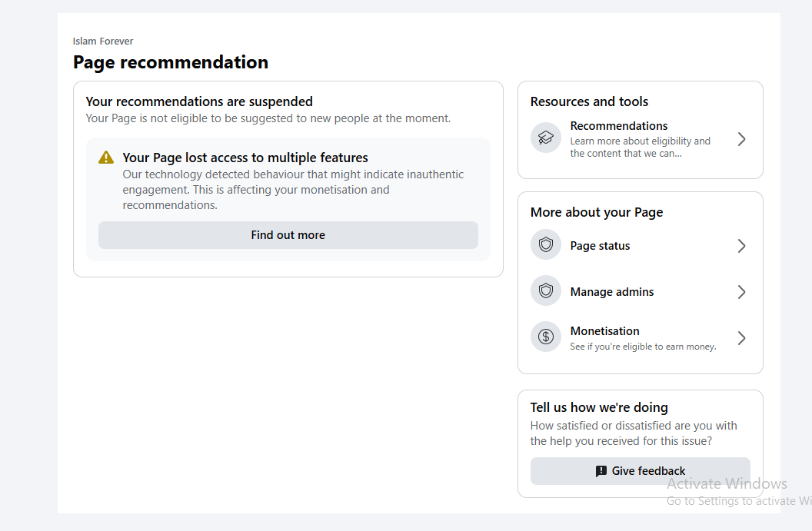Click the Recommendations graduation cap icon

(x=545, y=138)
